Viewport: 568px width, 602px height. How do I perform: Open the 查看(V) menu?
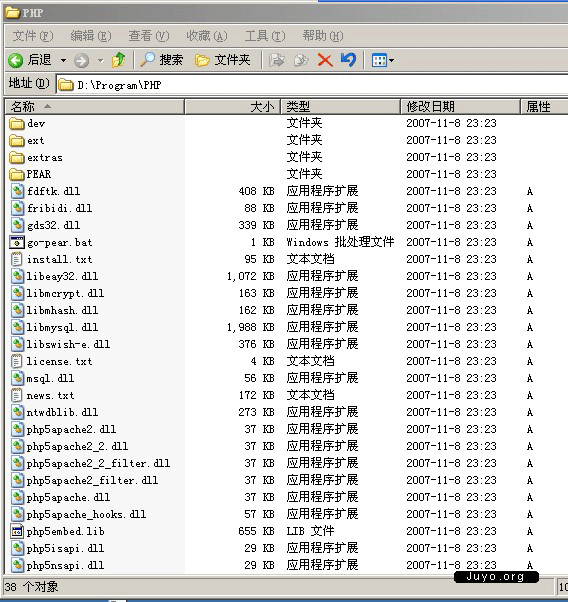coord(149,36)
